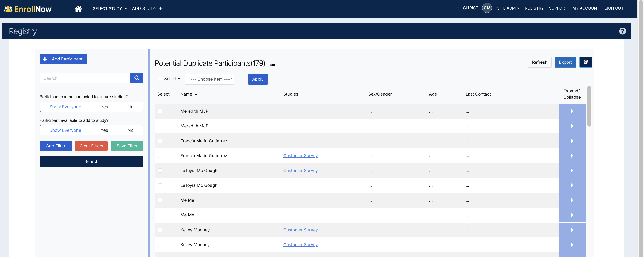This screenshot has width=644, height=257.
Task: Apply the chosen bulk item
Action: point(258,79)
